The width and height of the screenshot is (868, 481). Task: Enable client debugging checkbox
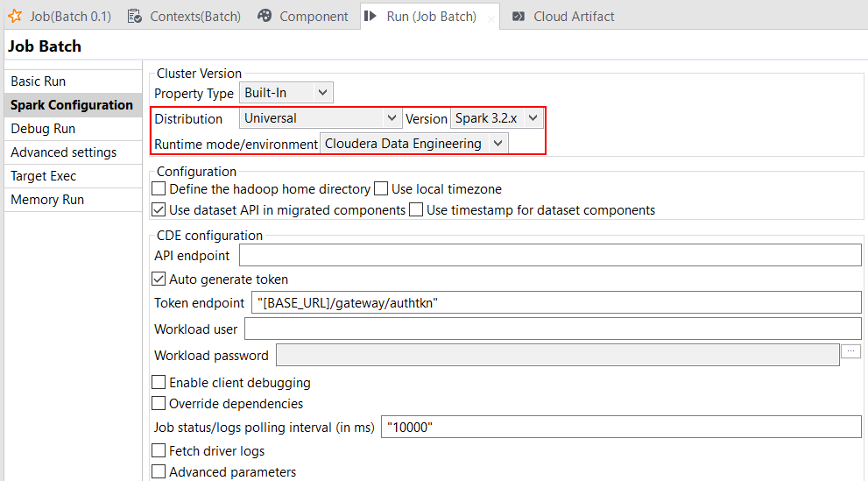(x=159, y=383)
